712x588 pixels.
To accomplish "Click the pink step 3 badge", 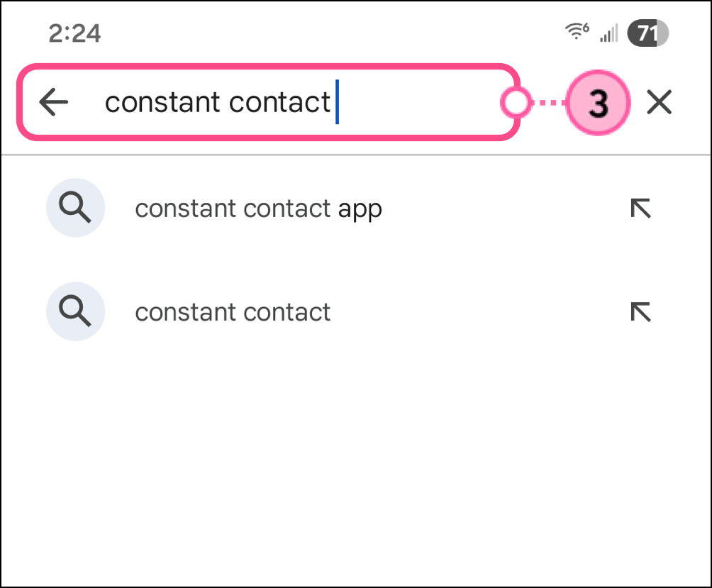I will tap(599, 104).
